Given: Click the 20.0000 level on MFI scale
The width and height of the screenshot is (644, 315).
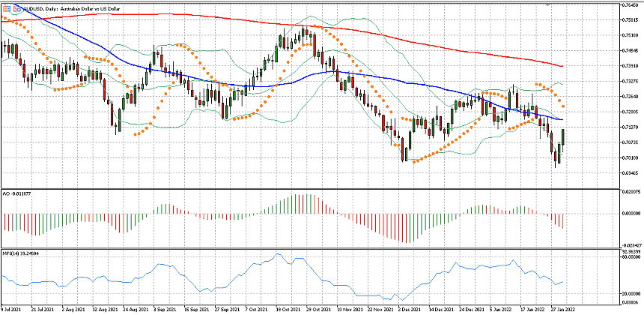Looking at the screenshot, I should [x=630, y=293].
